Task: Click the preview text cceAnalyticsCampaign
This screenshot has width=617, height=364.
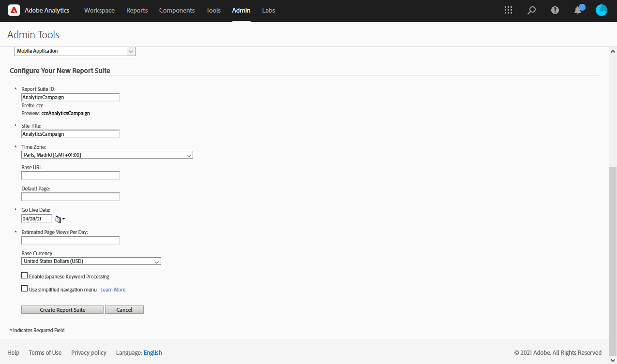Action: pyautogui.click(x=66, y=114)
